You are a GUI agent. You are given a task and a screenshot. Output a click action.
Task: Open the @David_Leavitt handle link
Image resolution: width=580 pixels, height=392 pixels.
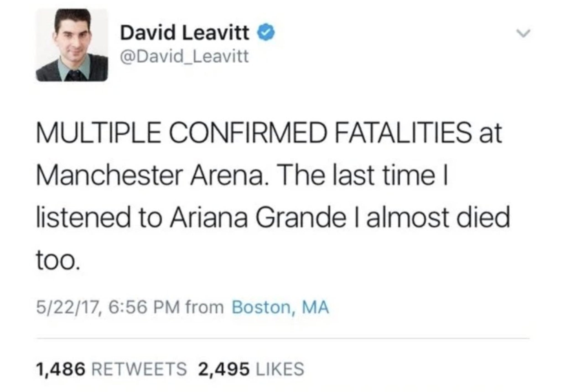(x=184, y=56)
